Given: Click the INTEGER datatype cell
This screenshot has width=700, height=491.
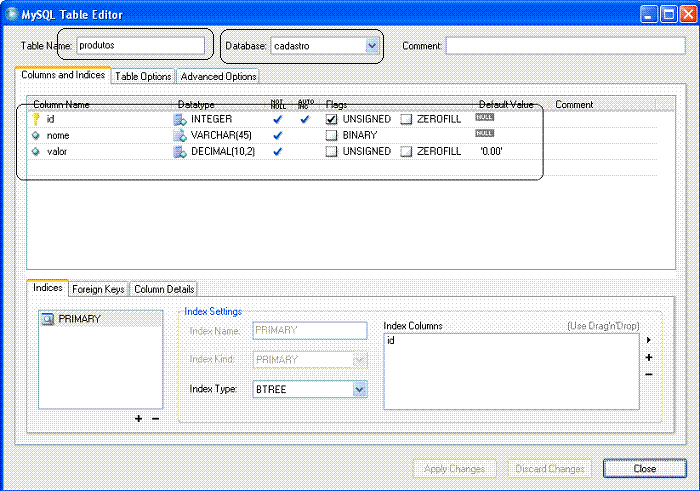Looking at the screenshot, I should click(212, 119).
